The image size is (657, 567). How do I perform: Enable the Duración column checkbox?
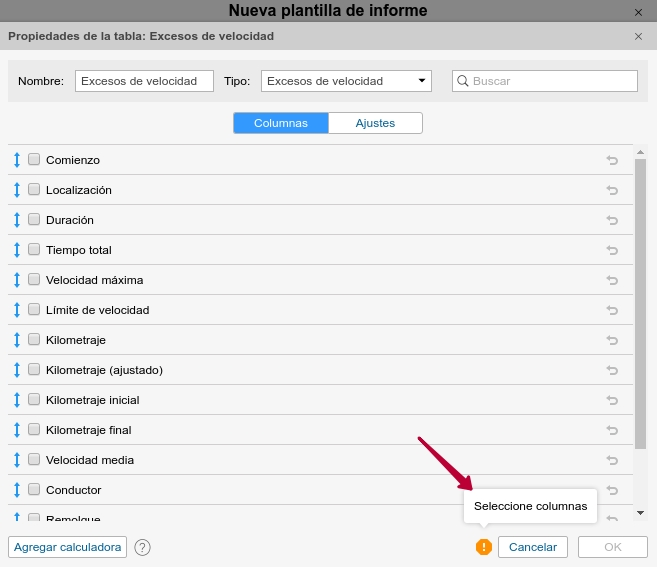[34, 220]
